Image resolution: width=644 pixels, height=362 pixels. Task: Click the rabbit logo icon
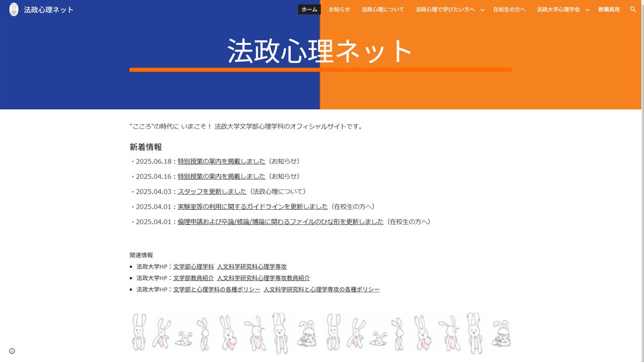point(13,9)
